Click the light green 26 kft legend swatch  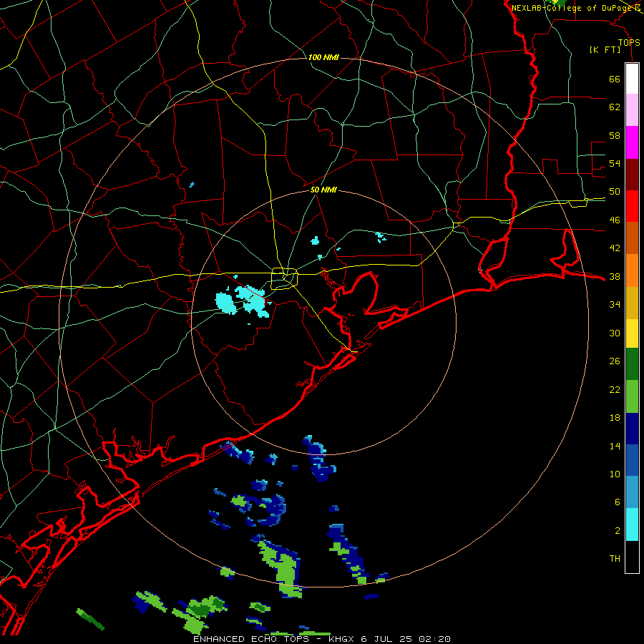(632, 396)
